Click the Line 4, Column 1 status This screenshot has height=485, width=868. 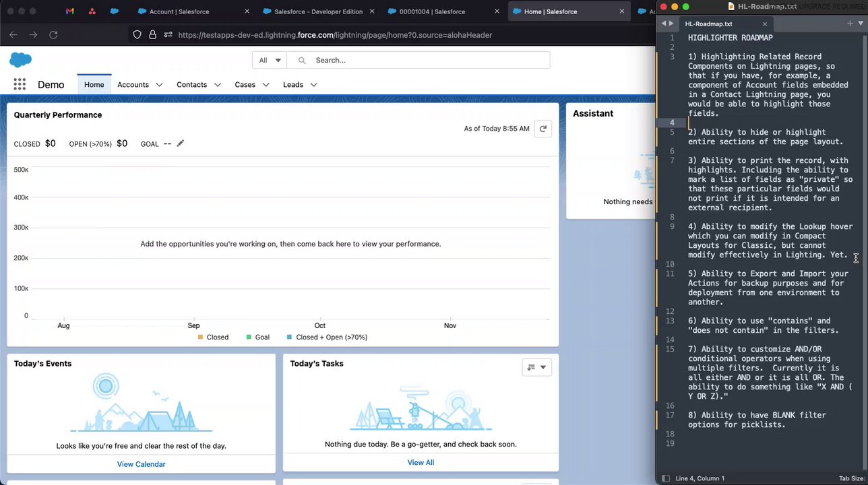[x=700, y=478]
